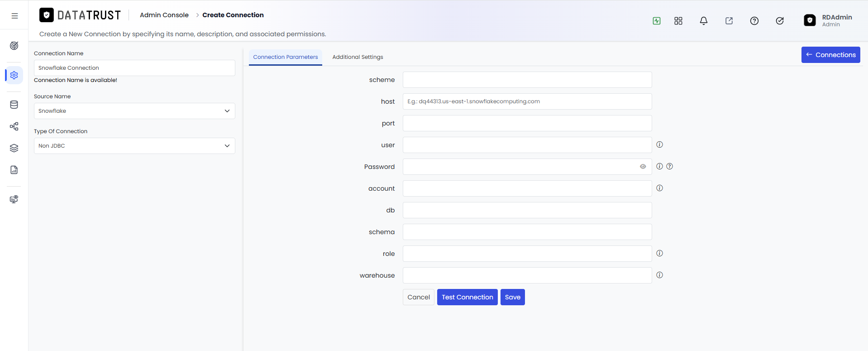Click Test Connection button

[467, 297]
